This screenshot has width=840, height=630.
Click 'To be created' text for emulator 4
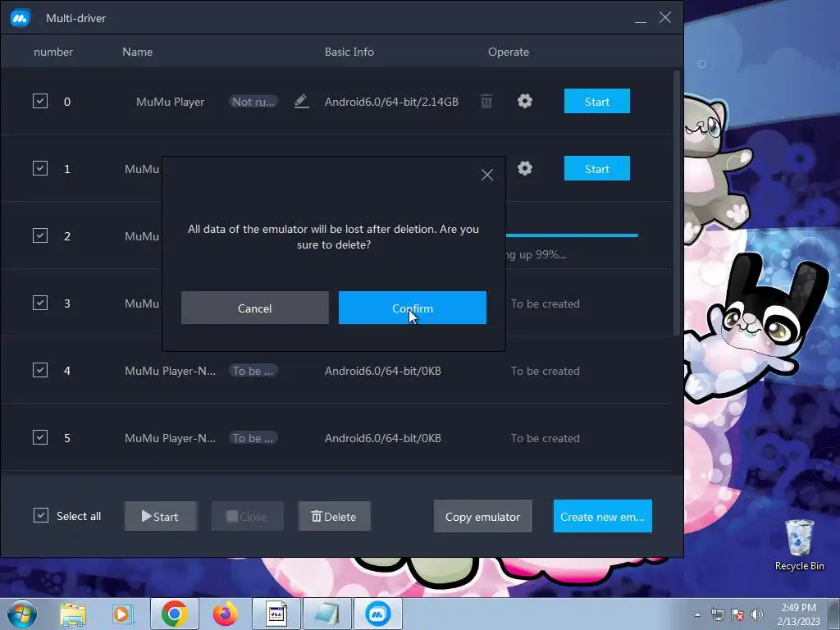tap(546, 371)
